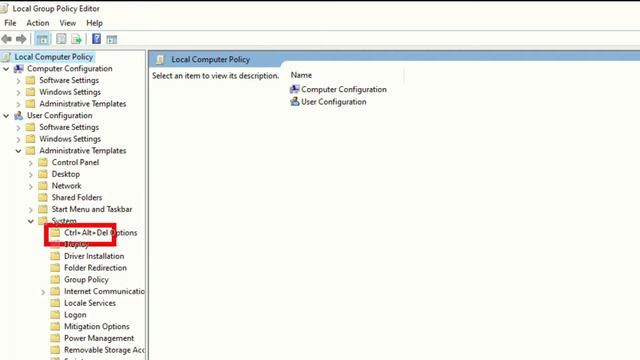Screen dimensions: 640x360
Task: Select Removable Storage Access in tree
Action: pyautogui.click(x=104, y=350)
